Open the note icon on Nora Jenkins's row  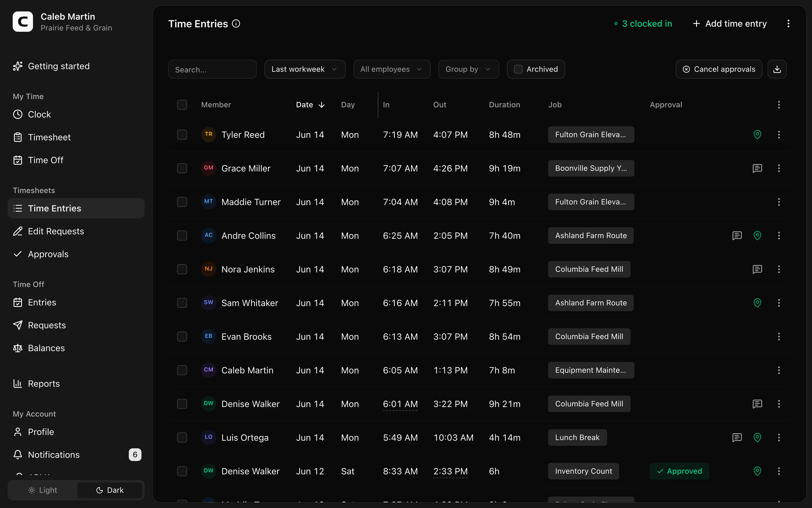tap(757, 269)
